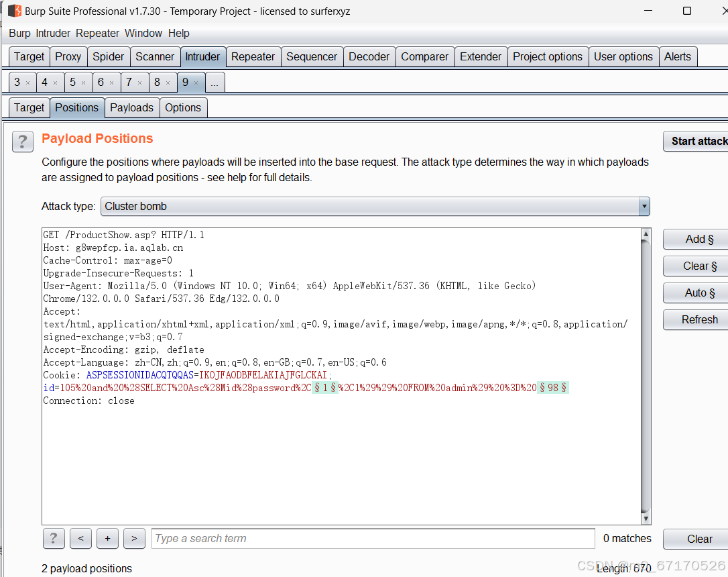Click the Host header line
Image resolution: width=728 pixels, height=577 pixels.
click(x=113, y=248)
